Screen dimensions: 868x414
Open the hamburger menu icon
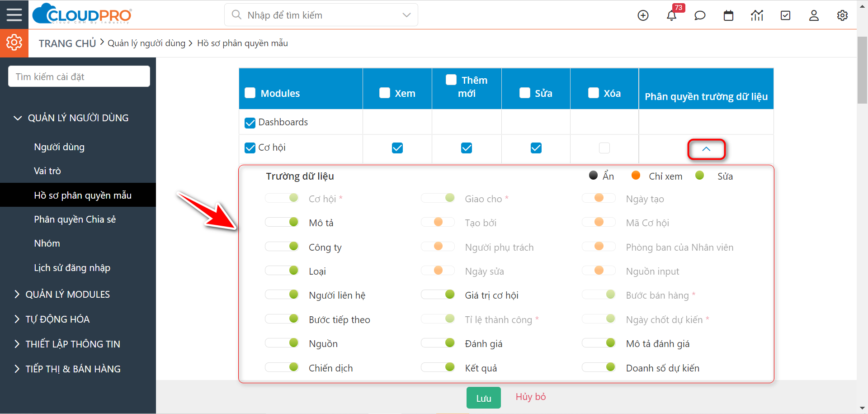[14, 14]
